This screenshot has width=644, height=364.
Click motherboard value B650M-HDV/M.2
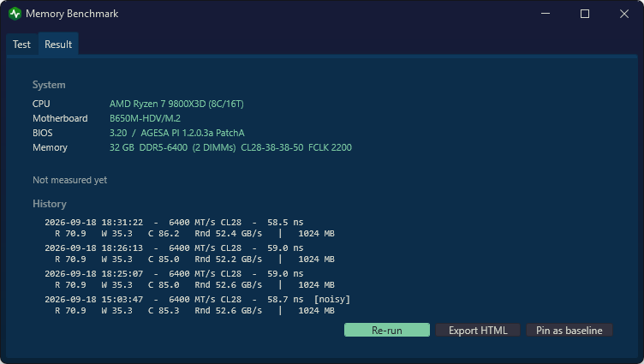coord(145,118)
